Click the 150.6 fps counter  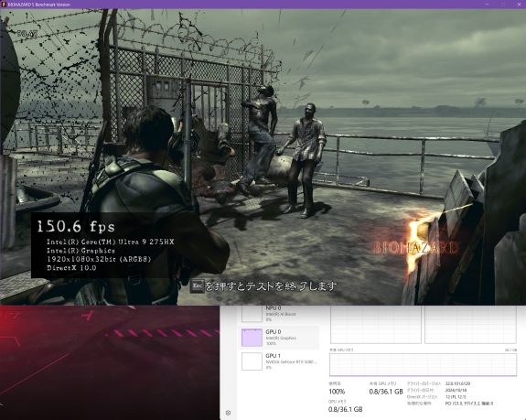(x=76, y=226)
